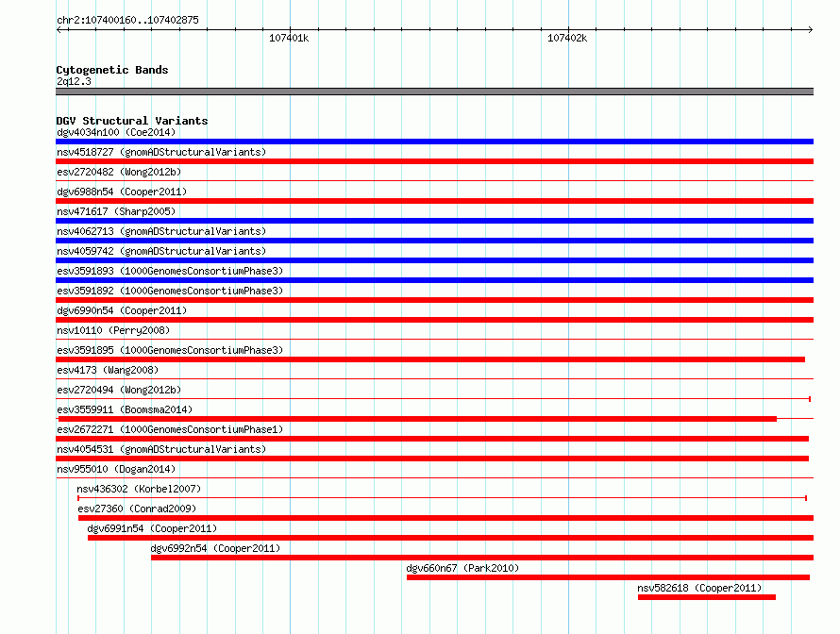The image size is (840, 634).
Task: Open esv2672271 (1000GenomesConsortiumPhase1) label
Action: pyautogui.click(x=170, y=429)
